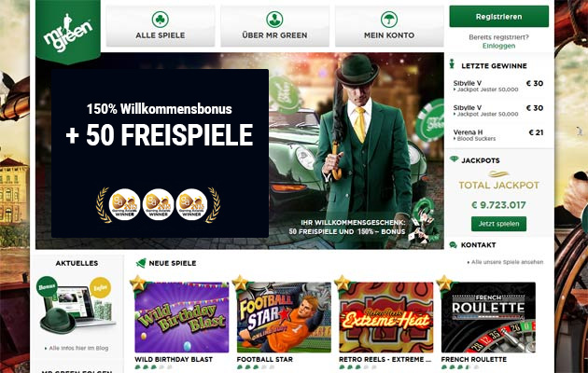Open Retro Reels Extreme Heat thumbnail
Viewport: 588px width, 373px height.
[x=386, y=317]
